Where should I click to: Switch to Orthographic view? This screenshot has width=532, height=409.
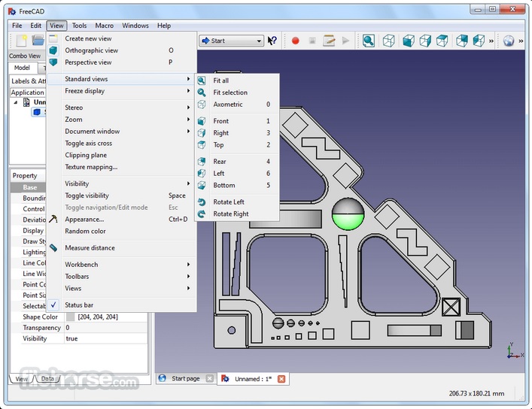pos(91,50)
